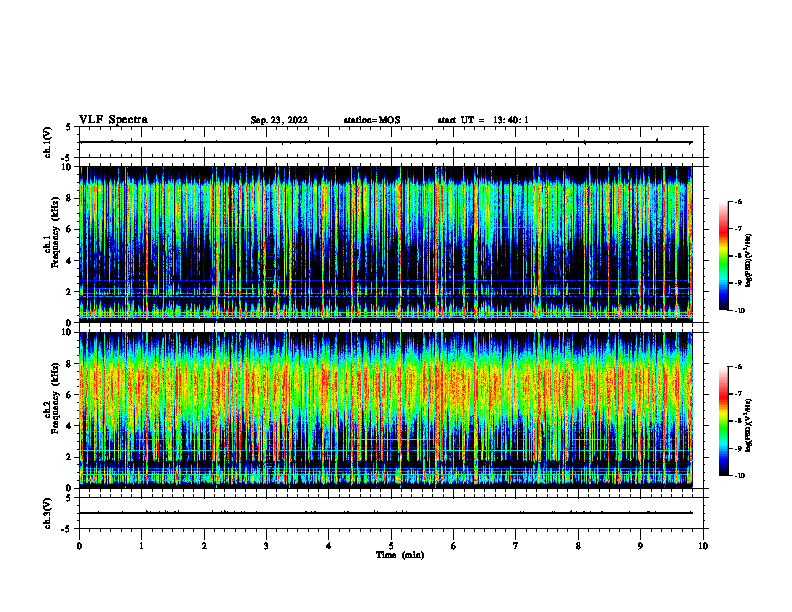Image resolution: width=792 pixels, height=612 pixels.
Task: Click the "-6" value on ch.2 color bar
Action: pyautogui.click(x=738, y=367)
